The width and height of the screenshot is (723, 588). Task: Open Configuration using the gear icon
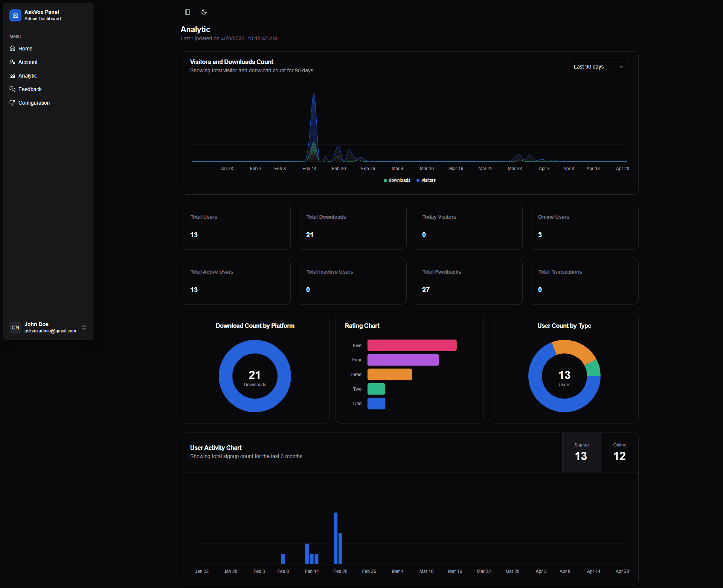point(12,102)
